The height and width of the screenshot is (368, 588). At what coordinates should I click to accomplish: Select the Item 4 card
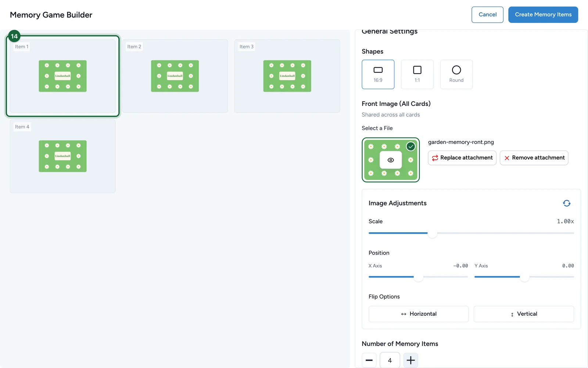62,156
